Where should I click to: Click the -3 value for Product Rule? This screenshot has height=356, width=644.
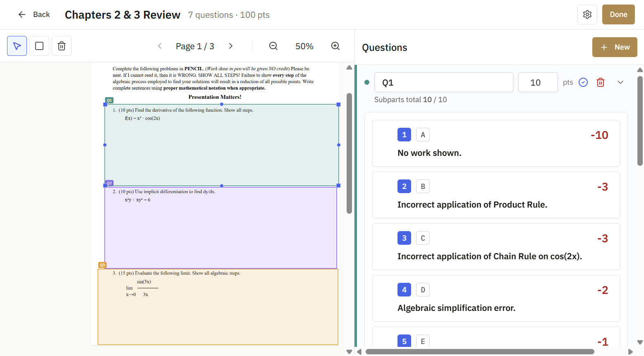(603, 187)
